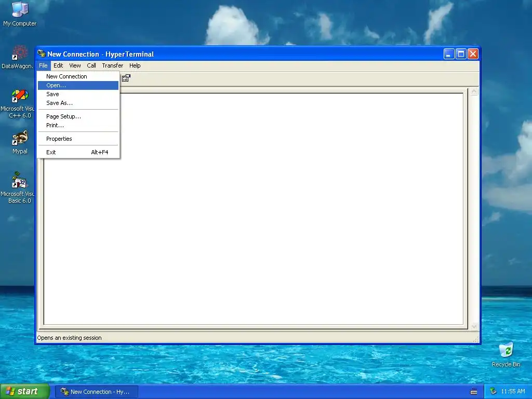
Task: Close the File menu via File header
Action: pos(43,65)
